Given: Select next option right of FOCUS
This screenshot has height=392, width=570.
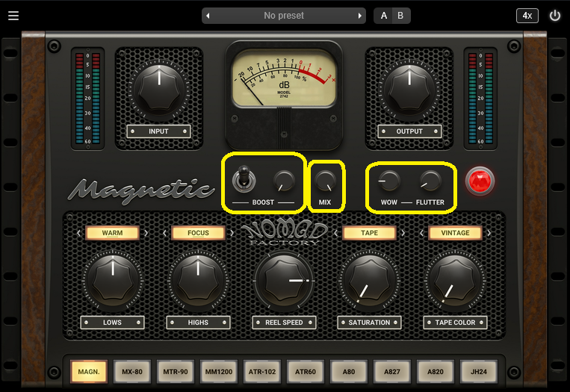Looking at the screenshot, I should 232,233.
